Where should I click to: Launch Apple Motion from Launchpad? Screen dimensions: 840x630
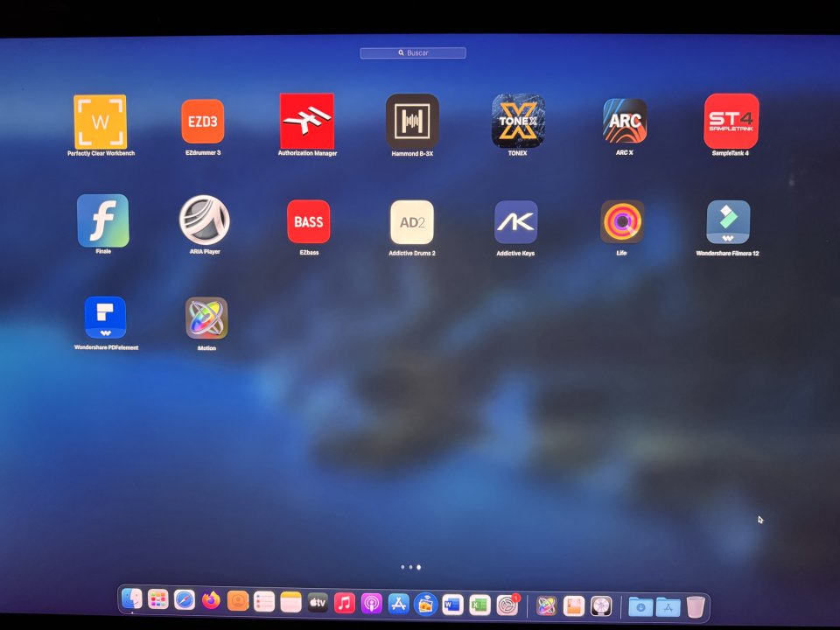[x=206, y=317]
